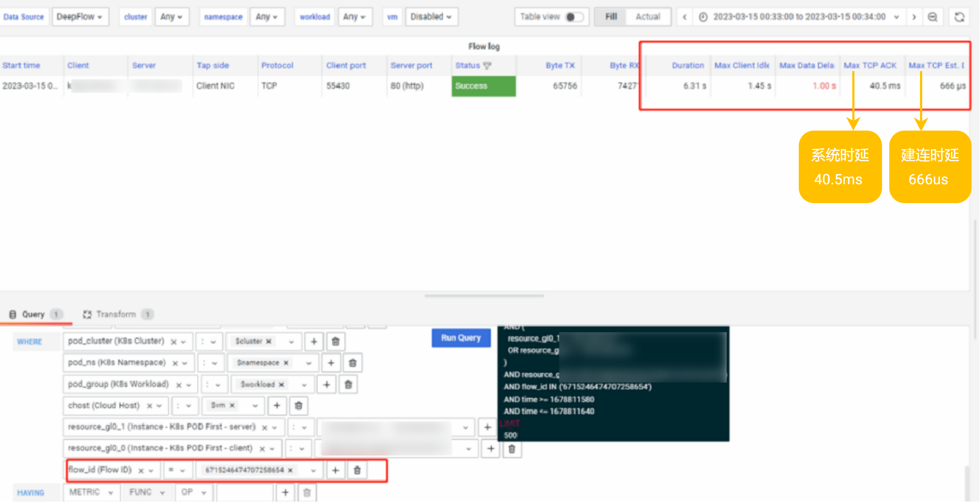Remove the $vm value tag
Screen dimensions: 980x502
point(232,405)
